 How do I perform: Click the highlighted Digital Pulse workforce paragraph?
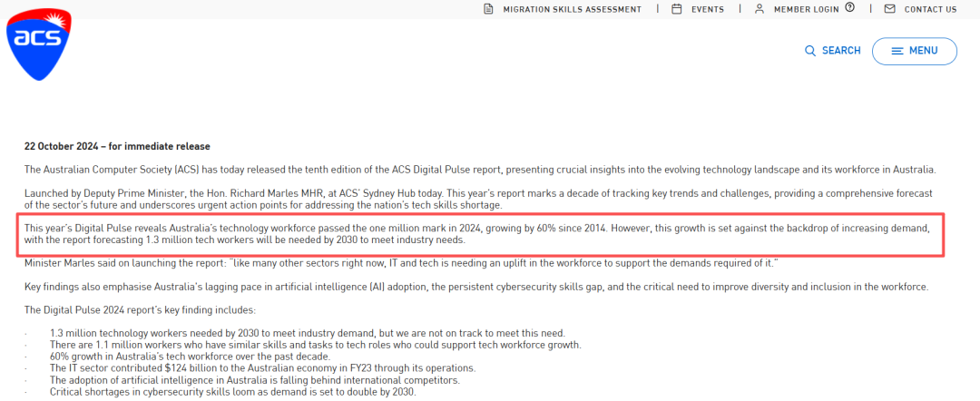(x=480, y=234)
